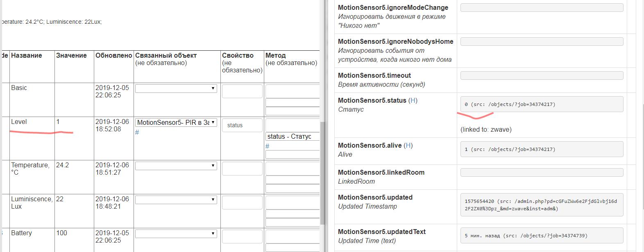
Task: Focus the MotionSensor5.ignoreNobodysHome value field
Action: tap(542, 41)
